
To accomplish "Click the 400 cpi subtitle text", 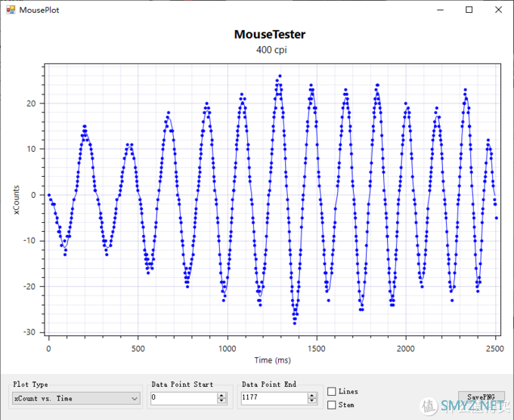I will coord(270,50).
